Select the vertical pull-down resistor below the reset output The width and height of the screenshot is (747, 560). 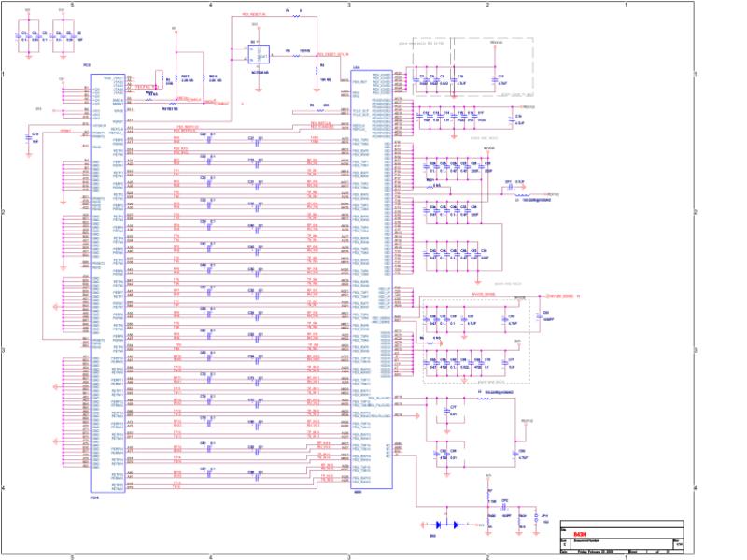pos(317,71)
